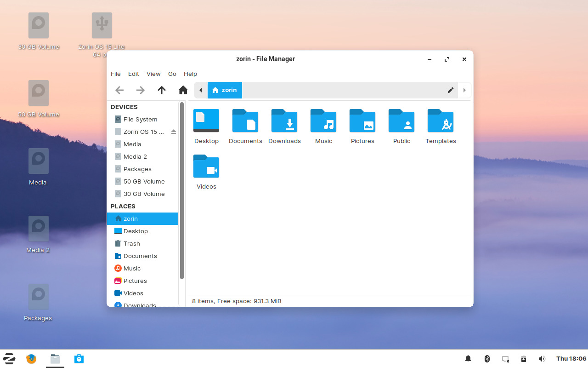This screenshot has height=368, width=588.
Task: Open the Music folder icon
Action: click(323, 121)
